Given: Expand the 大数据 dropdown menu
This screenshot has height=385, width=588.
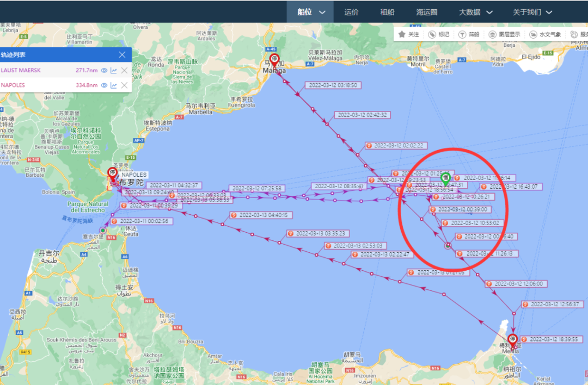Looking at the screenshot, I should click(475, 12).
